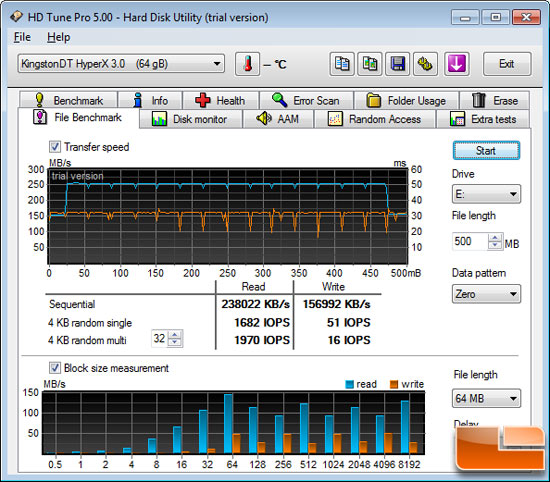Click the 4 KB random single label

tap(90, 323)
